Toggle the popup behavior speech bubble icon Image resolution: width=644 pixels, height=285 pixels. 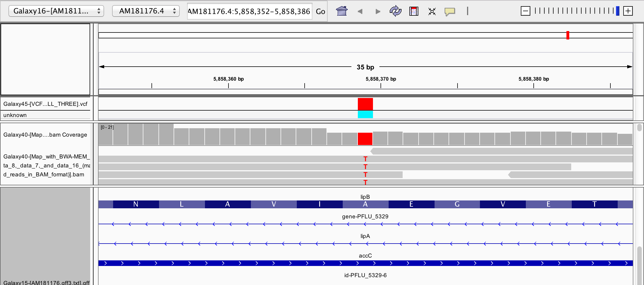coord(450,12)
